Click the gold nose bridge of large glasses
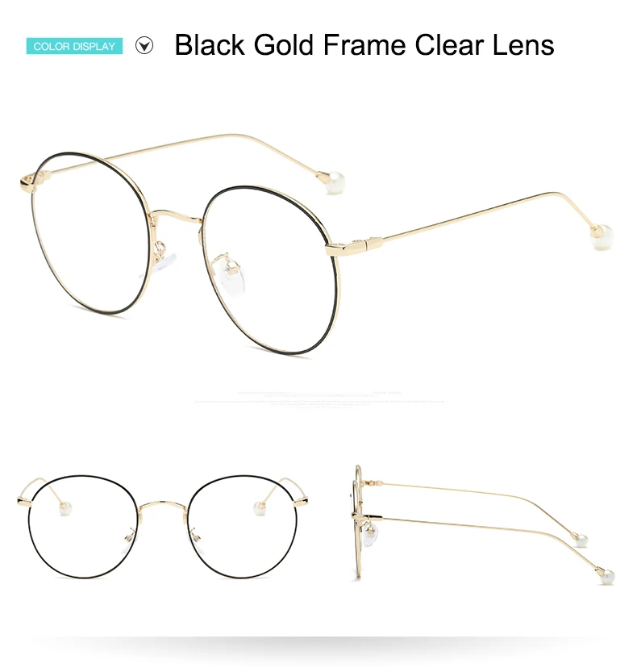 (x=177, y=215)
